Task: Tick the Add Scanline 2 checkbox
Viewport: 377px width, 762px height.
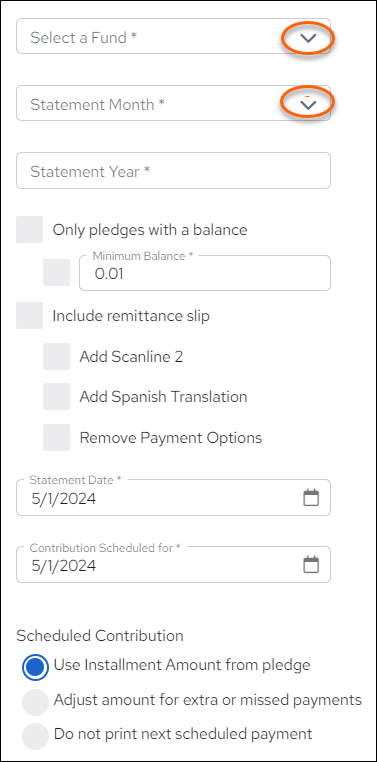Action: pyautogui.click(x=56, y=357)
